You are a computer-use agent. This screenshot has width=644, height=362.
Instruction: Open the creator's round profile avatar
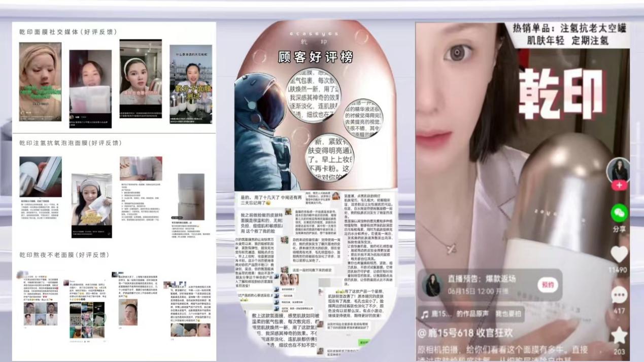pyautogui.click(x=619, y=169)
